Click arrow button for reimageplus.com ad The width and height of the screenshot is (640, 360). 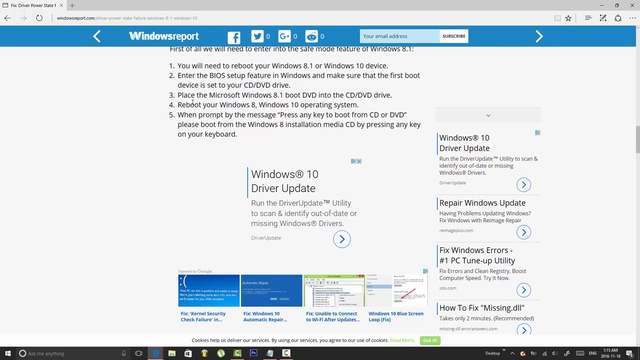tap(524, 232)
